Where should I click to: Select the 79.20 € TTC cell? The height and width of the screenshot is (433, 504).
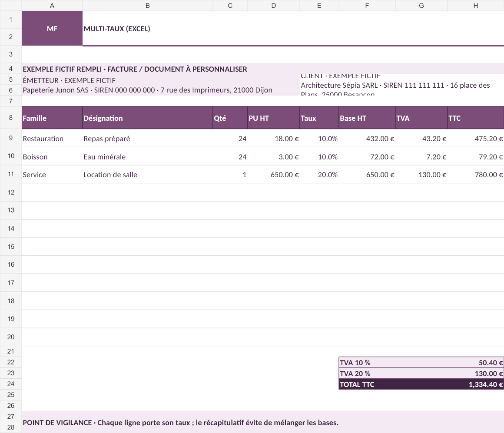click(x=476, y=156)
